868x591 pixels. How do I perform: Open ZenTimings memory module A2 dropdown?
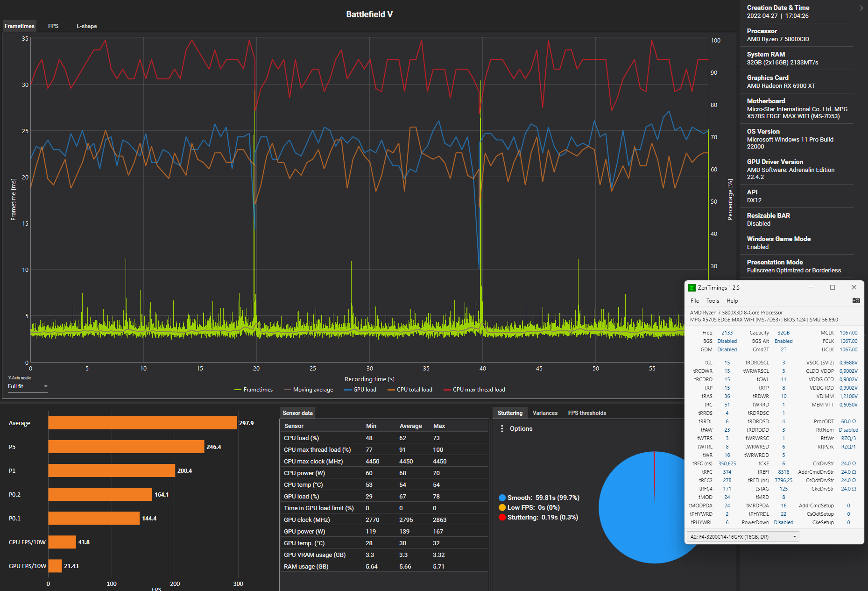click(x=743, y=537)
